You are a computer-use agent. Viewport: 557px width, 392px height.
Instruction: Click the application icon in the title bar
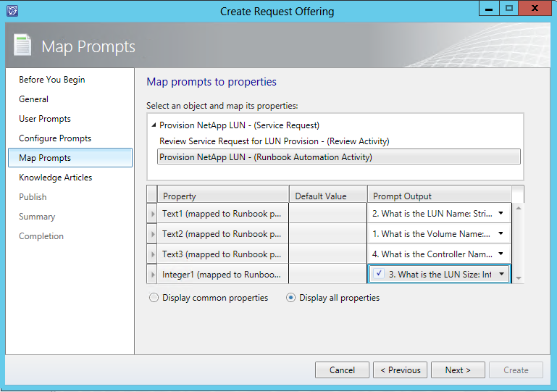click(12, 11)
